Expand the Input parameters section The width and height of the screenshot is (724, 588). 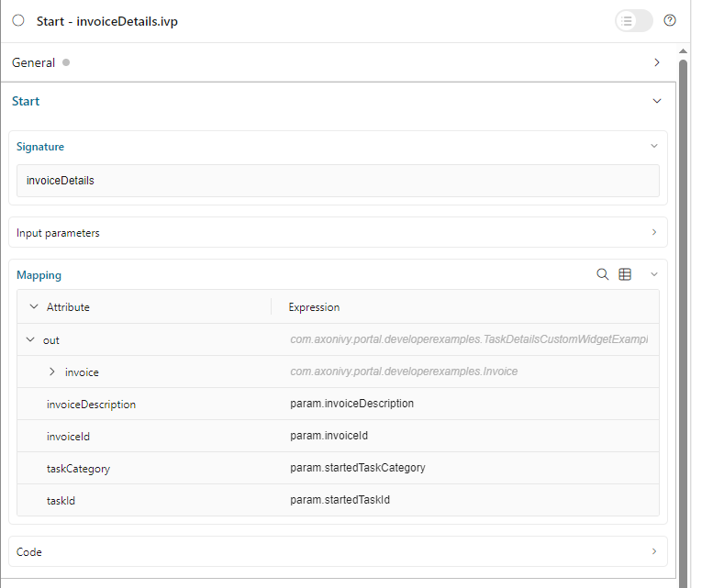[653, 233]
